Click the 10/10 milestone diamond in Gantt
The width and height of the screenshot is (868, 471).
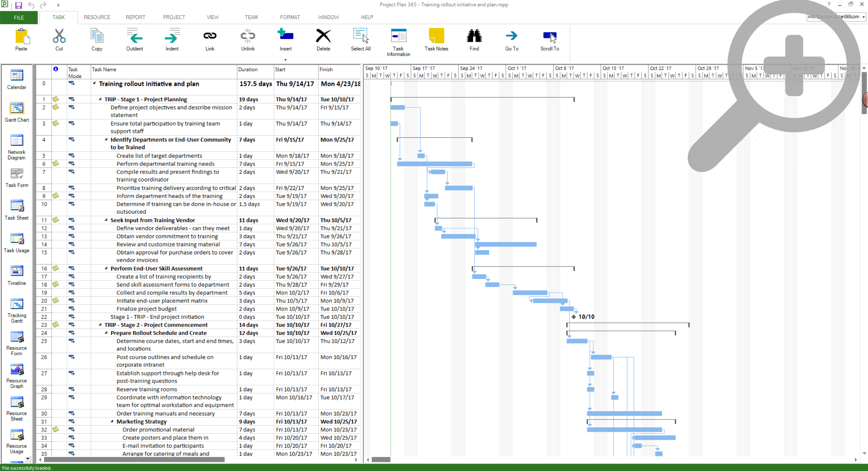[x=574, y=317]
